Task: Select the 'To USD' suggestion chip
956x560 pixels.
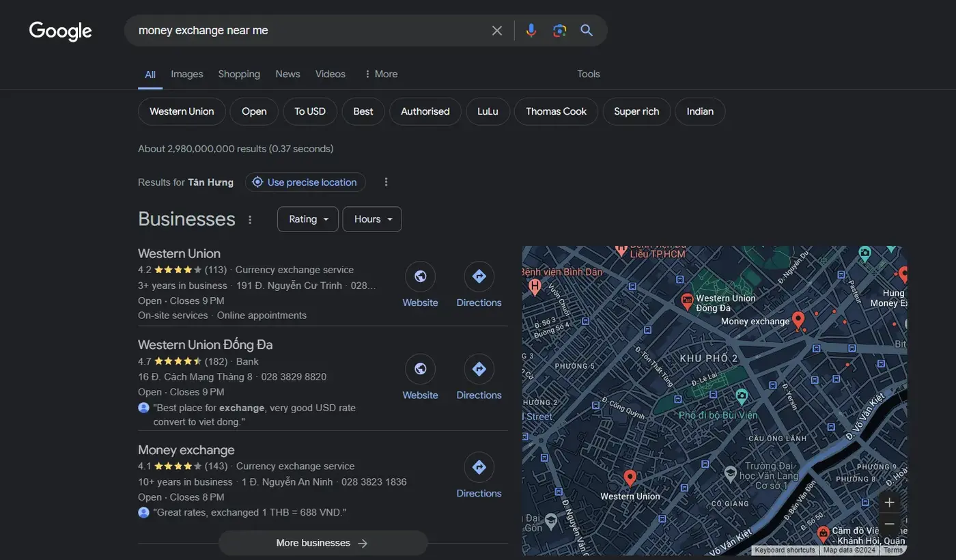Action: click(x=310, y=111)
